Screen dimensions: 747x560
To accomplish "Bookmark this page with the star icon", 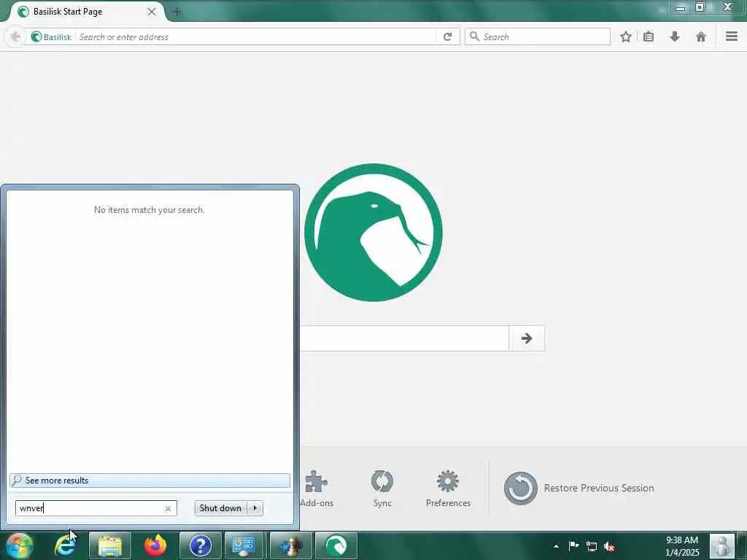I will point(625,36).
